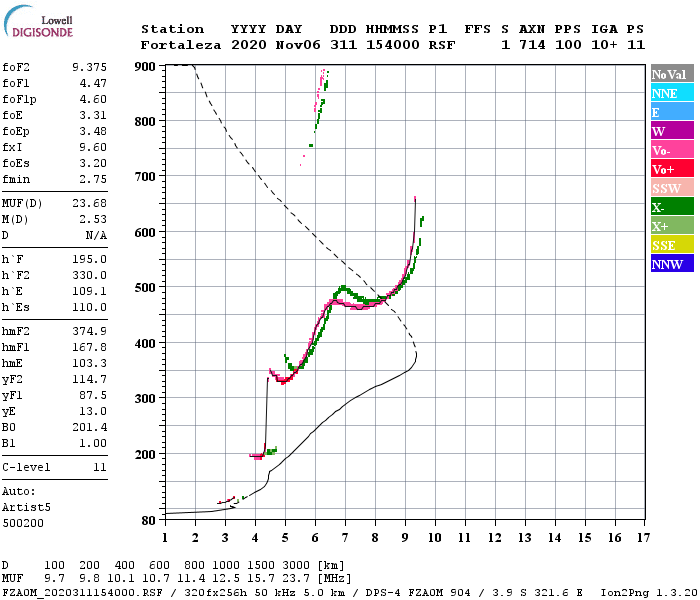This screenshot has height=600, width=700.
Task: Click the hmF1 value 167.8
Action: pos(89,347)
